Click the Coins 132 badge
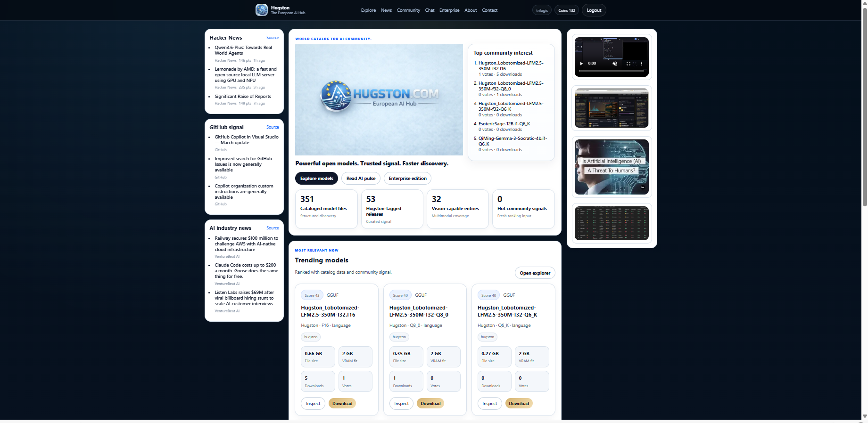Screen dimensions: 868x423 (567, 10)
